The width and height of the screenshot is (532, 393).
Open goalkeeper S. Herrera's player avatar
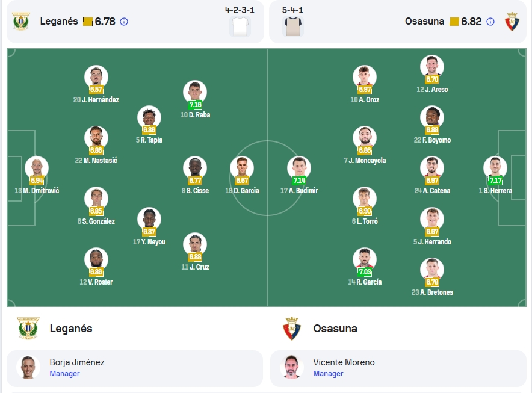point(495,168)
